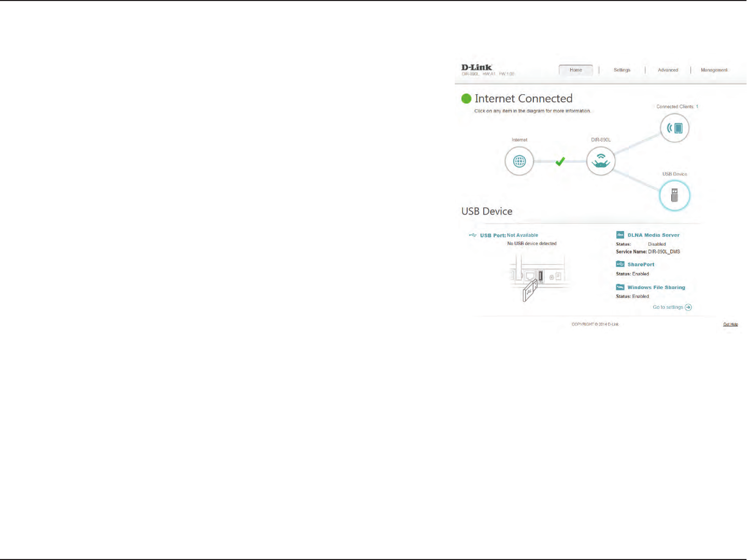Open the Home tab

pyautogui.click(x=575, y=70)
